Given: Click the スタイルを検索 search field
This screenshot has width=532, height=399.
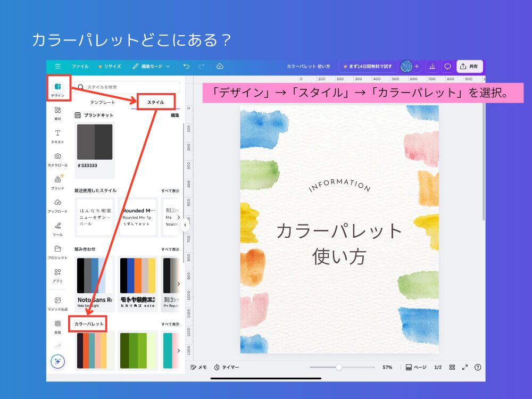Looking at the screenshot, I should (128, 87).
